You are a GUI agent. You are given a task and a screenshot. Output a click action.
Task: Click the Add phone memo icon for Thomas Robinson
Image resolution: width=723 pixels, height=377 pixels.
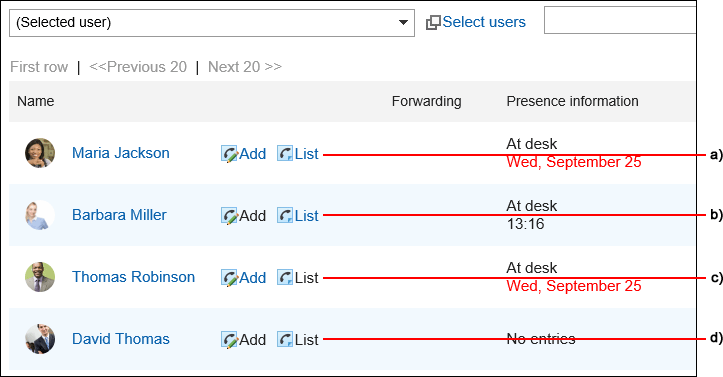pos(229,277)
